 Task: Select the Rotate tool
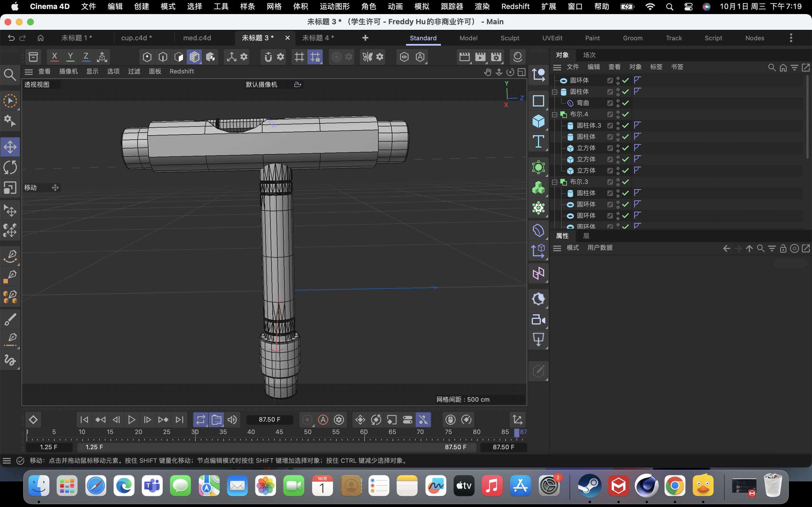click(10, 167)
